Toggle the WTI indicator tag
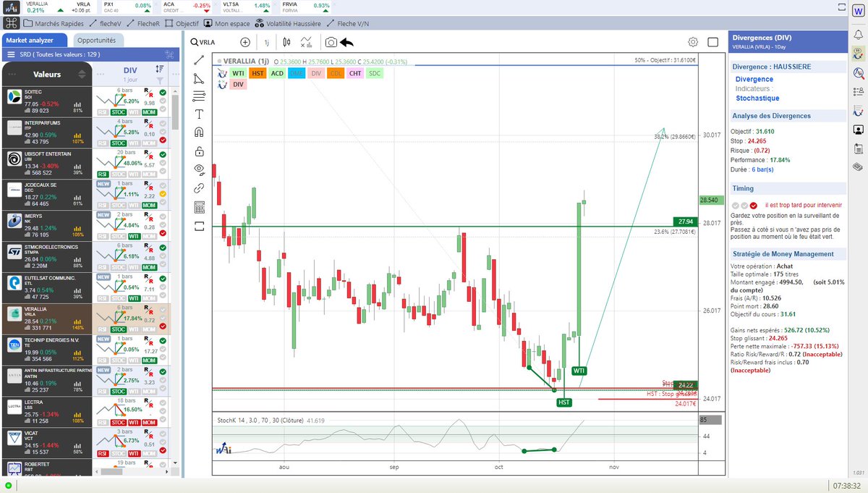The height and width of the screenshot is (493, 868). pyautogui.click(x=239, y=73)
